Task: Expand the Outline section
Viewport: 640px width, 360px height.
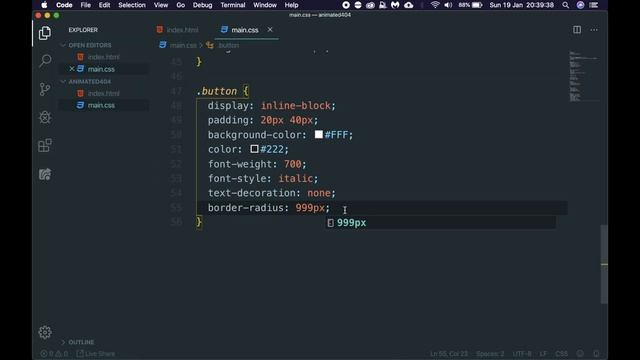Action: [78, 342]
